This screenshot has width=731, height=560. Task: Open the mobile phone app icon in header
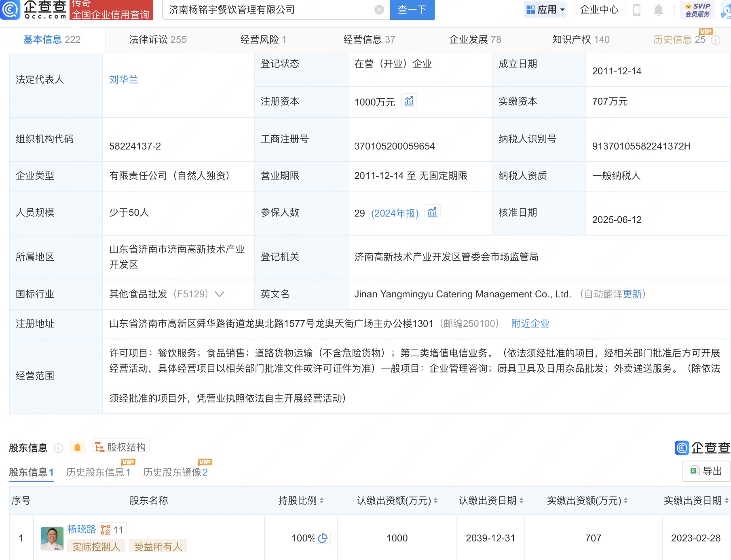coord(636,10)
